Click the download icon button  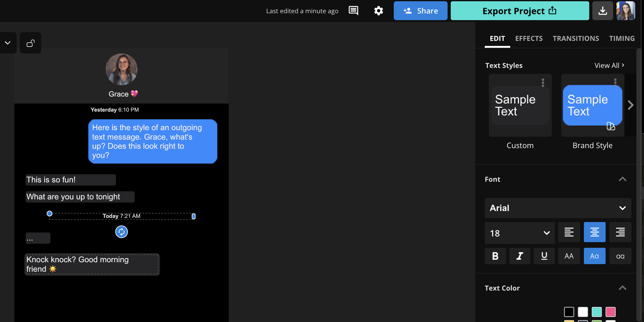pyautogui.click(x=602, y=11)
